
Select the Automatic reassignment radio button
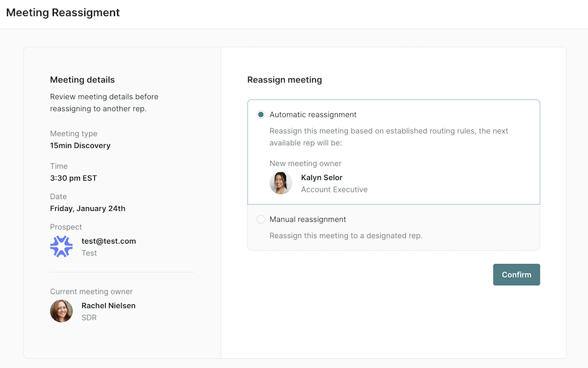pyautogui.click(x=261, y=114)
